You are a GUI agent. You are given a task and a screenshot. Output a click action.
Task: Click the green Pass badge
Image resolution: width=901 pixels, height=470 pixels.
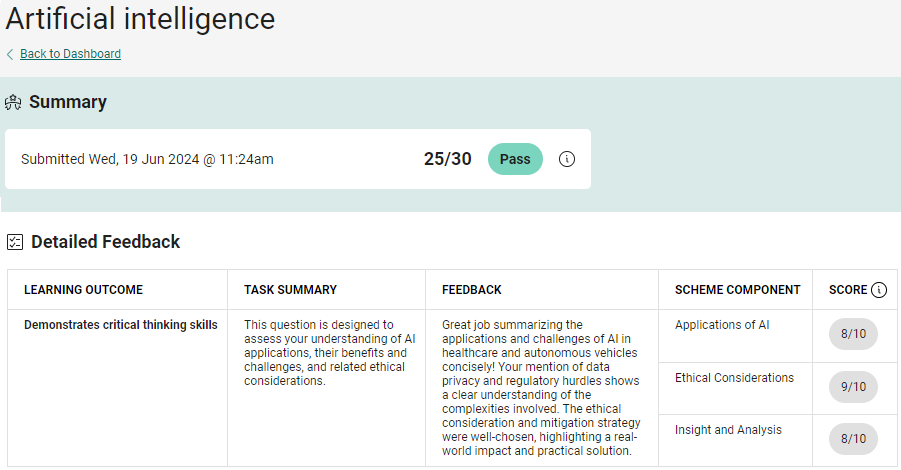tap(515, 159)
